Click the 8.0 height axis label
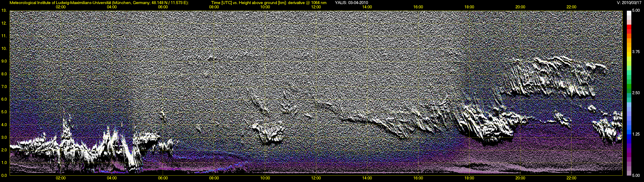Image resolution: width=644 pixels, height=182 pixels. pyautogui.click(x=4, y=74)
